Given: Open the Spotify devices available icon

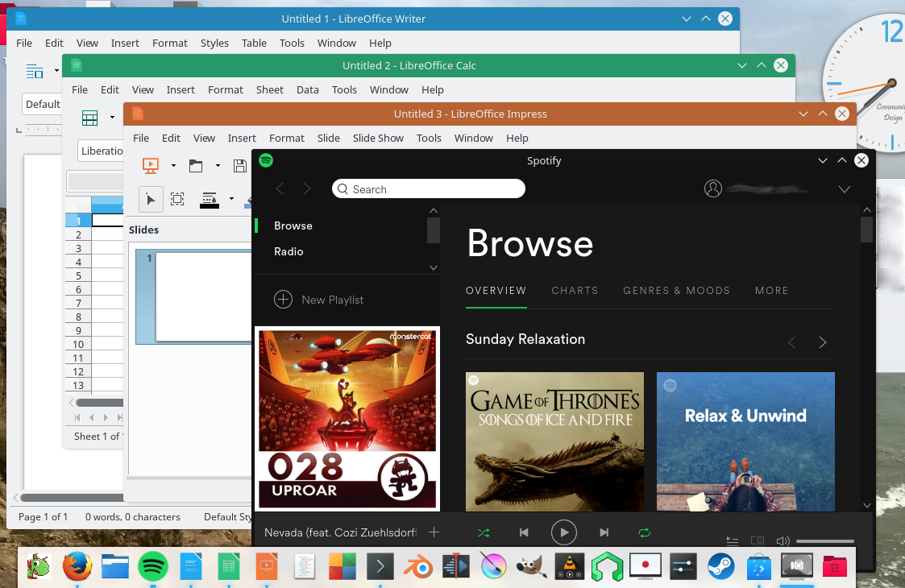Looking at the screenshot, I should pyautogui.click(x=758, y=541).
